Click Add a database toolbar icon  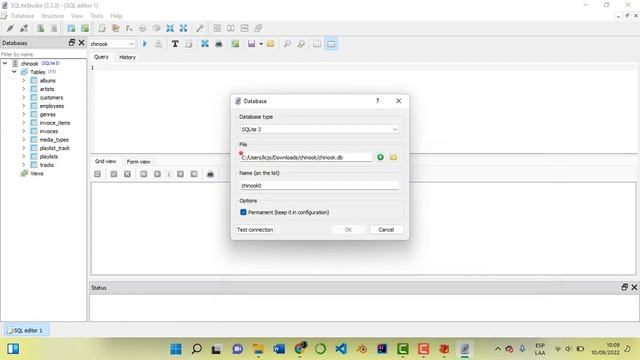coord(40,28)
